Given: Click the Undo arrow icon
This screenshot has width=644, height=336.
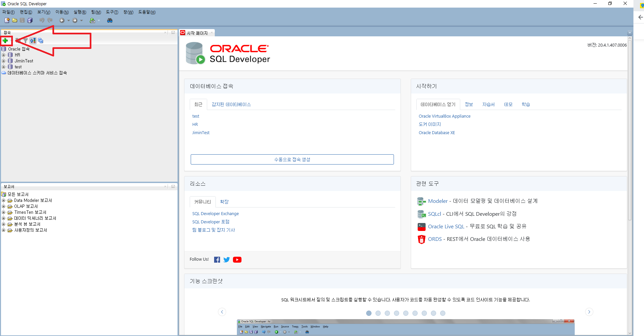Looking at the screenshot, I should click(x=42, y=20).
